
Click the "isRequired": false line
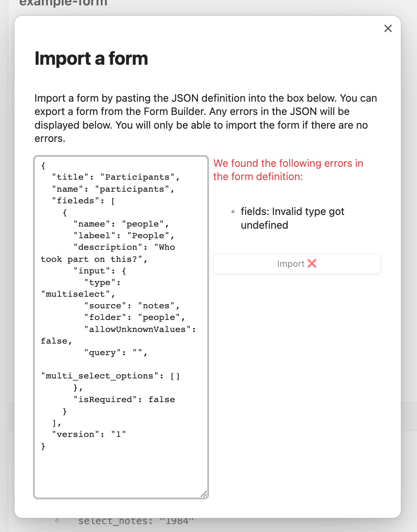(x=124, y=399)
